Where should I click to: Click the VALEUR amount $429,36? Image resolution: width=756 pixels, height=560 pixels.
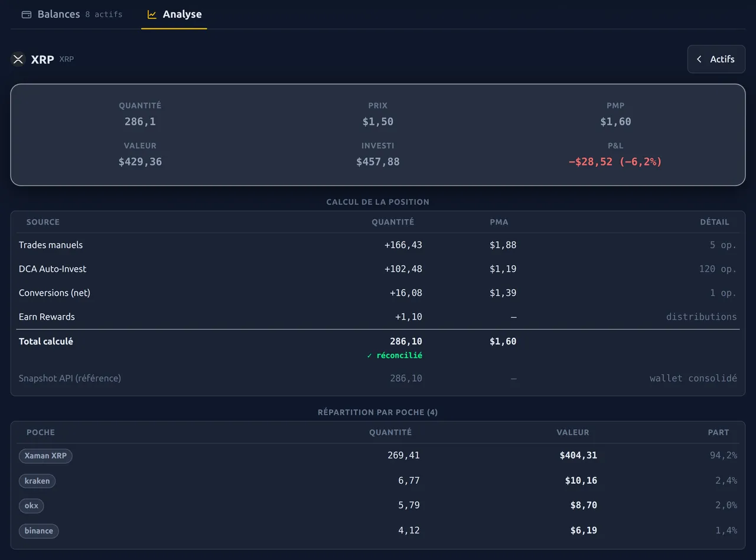(x=140, y=162)
